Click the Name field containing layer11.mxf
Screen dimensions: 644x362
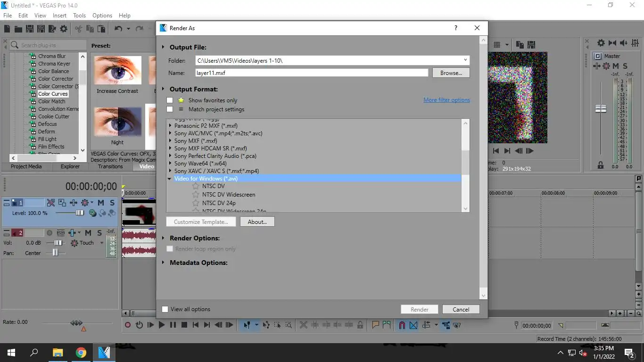tap(312, 73)
